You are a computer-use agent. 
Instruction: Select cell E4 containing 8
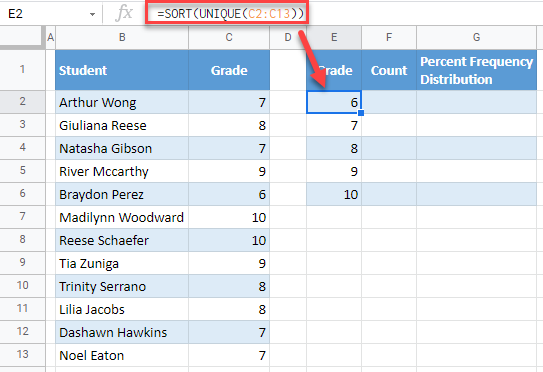tap(334, 148)
